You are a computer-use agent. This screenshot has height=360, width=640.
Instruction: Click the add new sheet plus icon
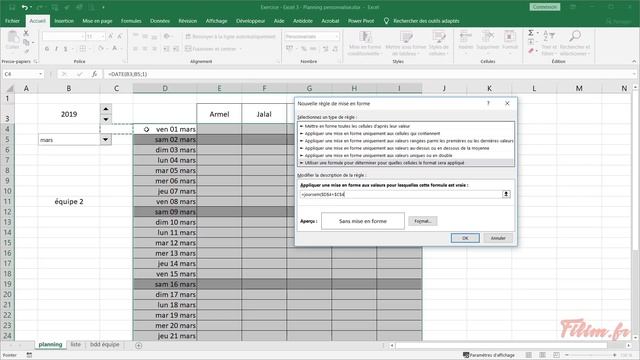(x=138, y=345)
